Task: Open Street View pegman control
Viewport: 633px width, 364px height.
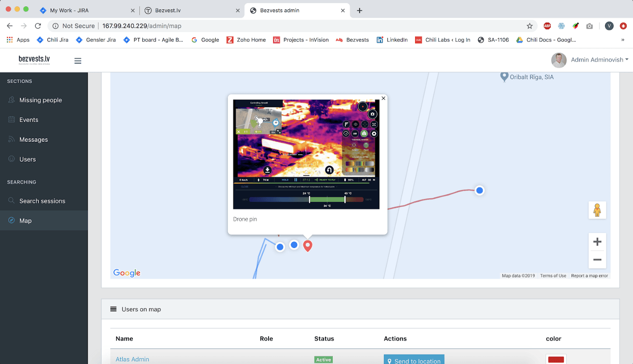Action: (597, 210)
